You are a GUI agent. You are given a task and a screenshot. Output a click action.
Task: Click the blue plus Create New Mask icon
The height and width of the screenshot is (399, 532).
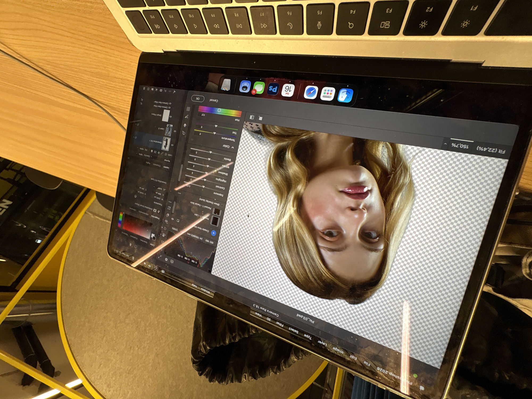pos(213,233)
